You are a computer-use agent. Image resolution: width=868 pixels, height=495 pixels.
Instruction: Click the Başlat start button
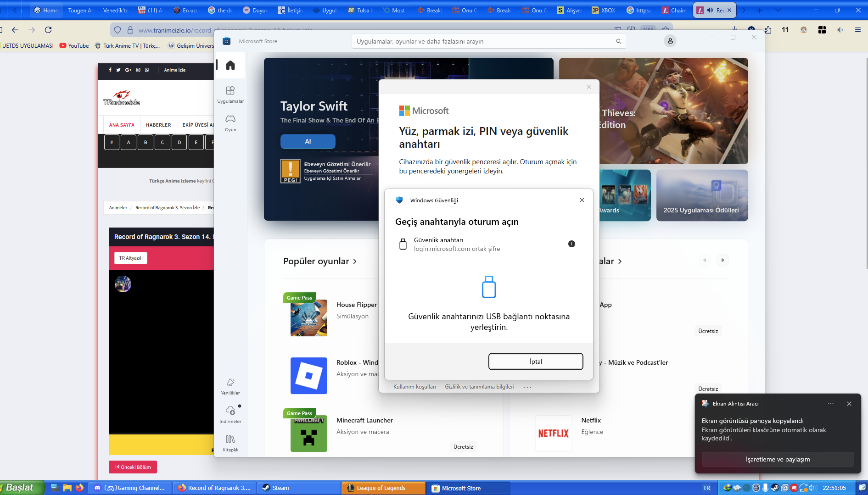tap(22, 488)
